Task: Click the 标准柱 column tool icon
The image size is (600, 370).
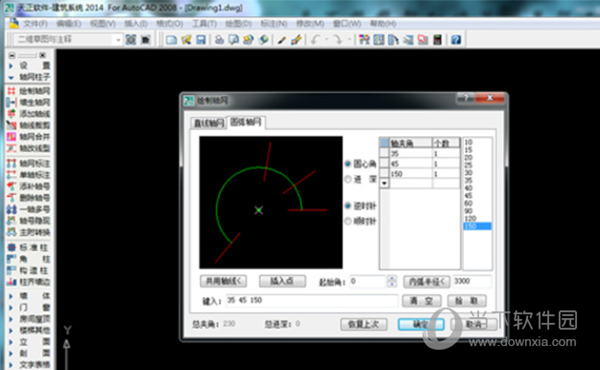Action: 11,248
